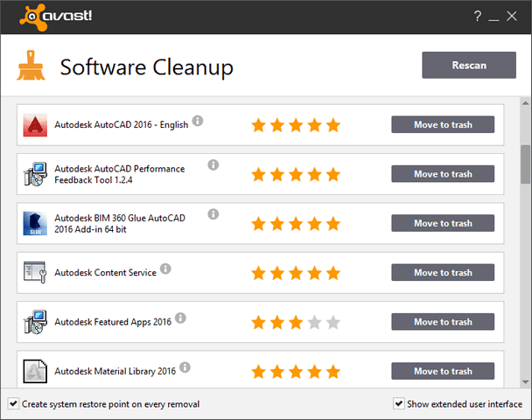Click star rating of Autodesk Content Service
The height and width of the screenshot is (420, 532).
(296, 273)
